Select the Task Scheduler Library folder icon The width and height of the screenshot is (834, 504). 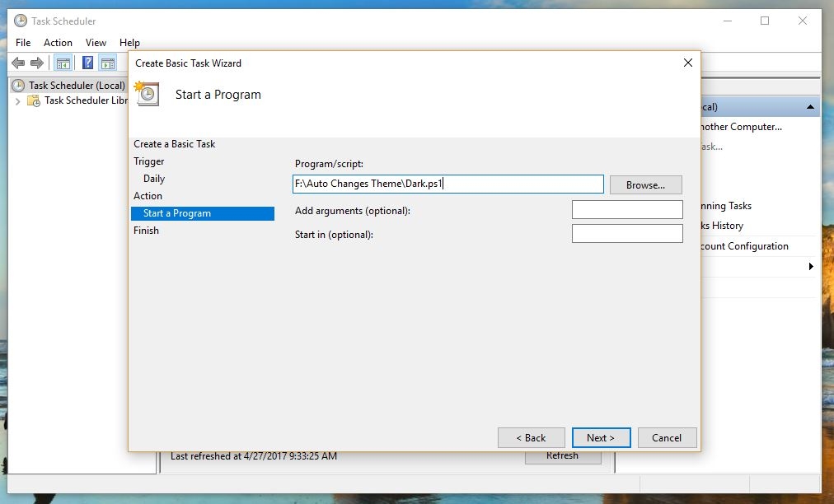point(34,100)
